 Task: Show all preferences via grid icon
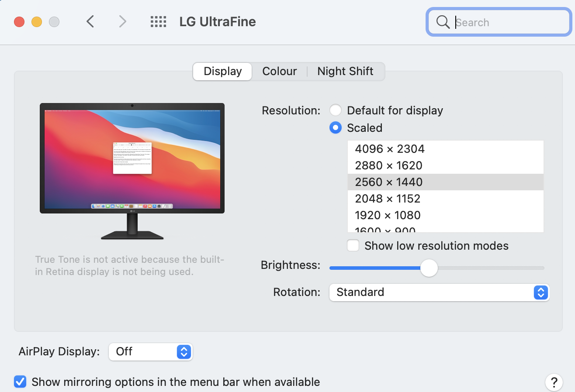click(158, 22)
